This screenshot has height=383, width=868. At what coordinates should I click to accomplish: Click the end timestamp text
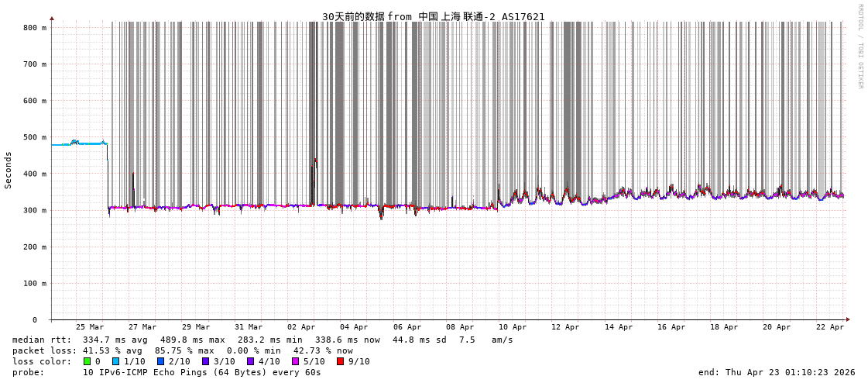[x=777, y=372]
